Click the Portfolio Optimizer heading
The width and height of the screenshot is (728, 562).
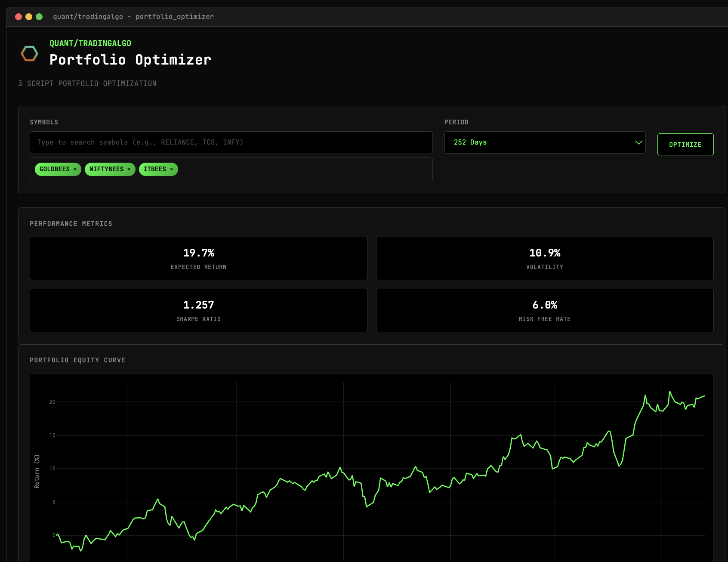click(130, 60)
